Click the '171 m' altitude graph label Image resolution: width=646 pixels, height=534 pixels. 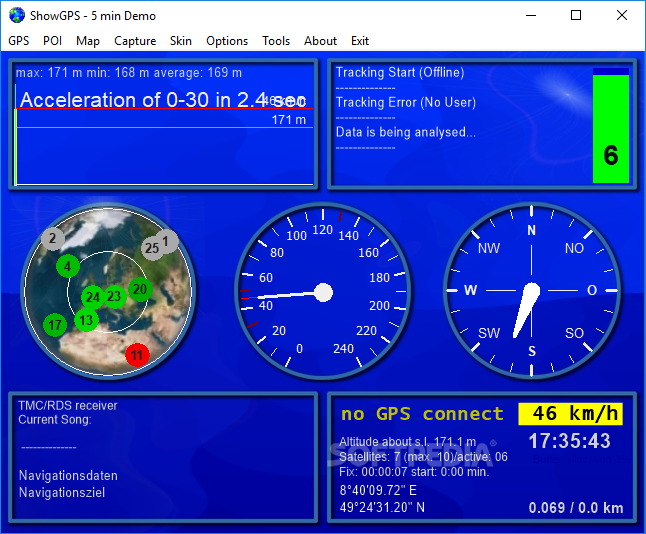pyautogui.click(x=288, y=120)
